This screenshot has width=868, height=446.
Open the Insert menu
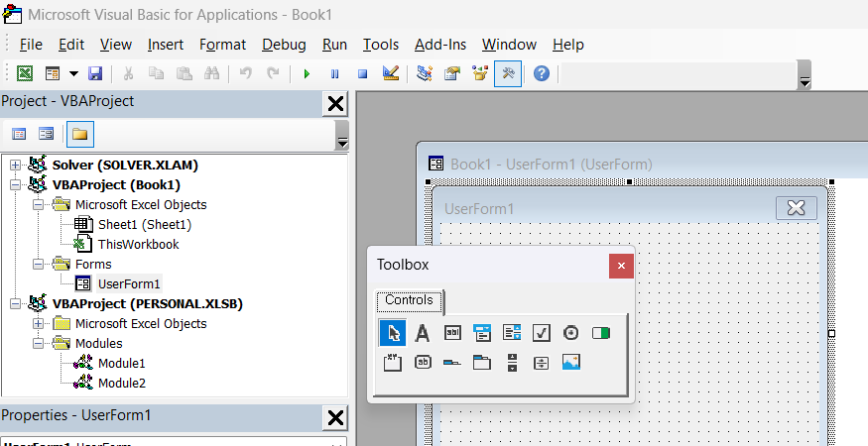(x=166, y=45)
